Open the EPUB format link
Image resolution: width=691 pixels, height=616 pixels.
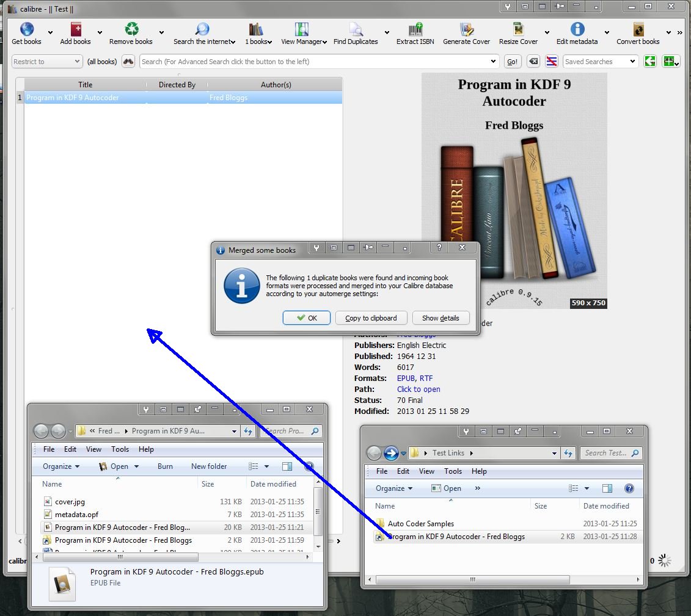coord(406,379)
